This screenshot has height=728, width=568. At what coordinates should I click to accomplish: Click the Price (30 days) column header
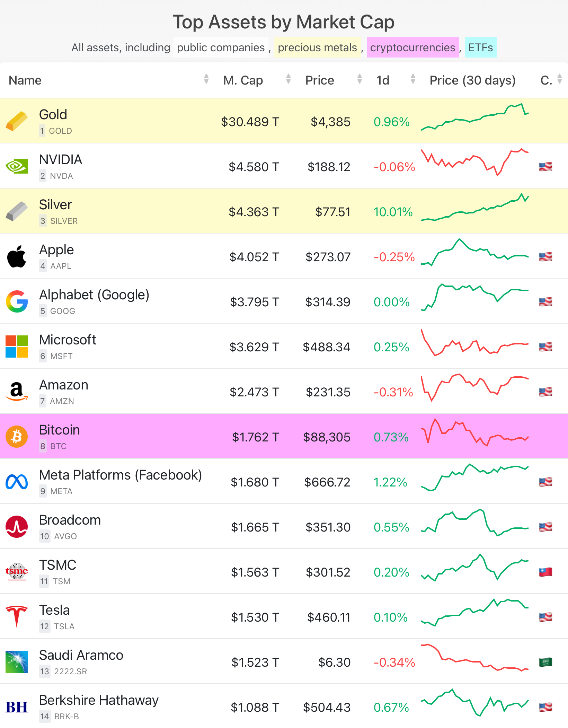point(472,80)
